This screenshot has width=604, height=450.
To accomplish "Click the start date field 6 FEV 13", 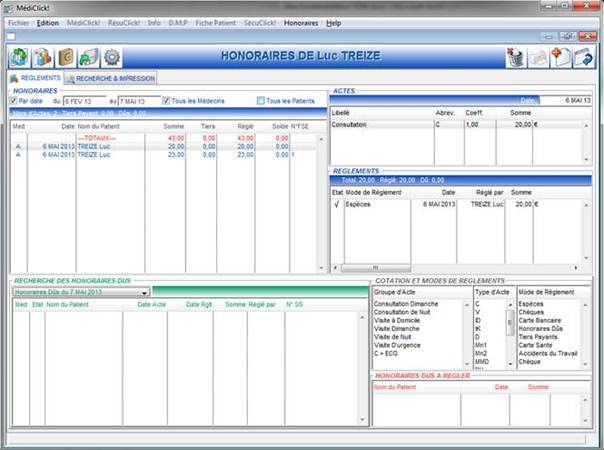I will tap(84, 101).
